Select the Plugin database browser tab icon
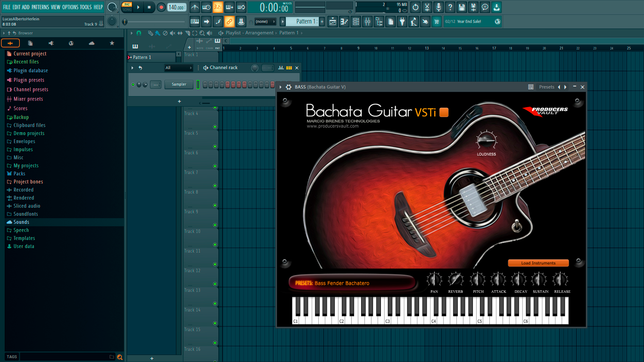This screenshot has height=362, width=644. click(50, 43)
